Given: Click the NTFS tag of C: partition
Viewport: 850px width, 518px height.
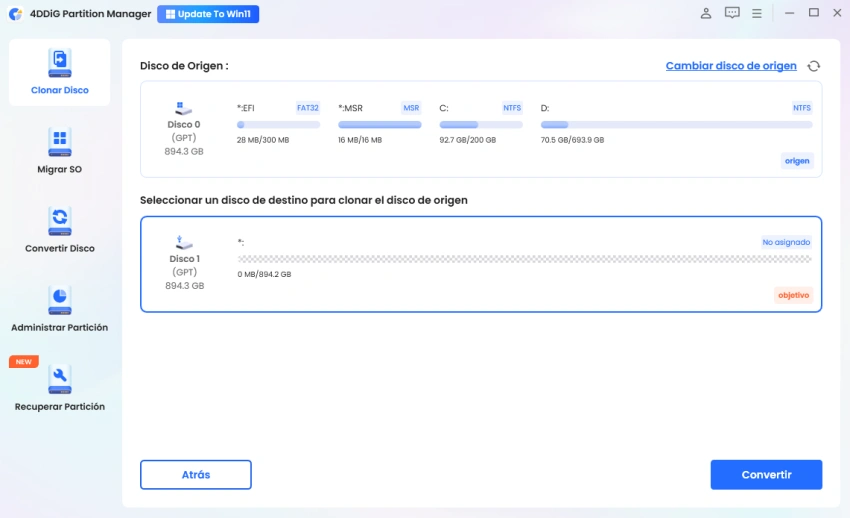Looking at the screenshot, I should (x=512, y=108).
